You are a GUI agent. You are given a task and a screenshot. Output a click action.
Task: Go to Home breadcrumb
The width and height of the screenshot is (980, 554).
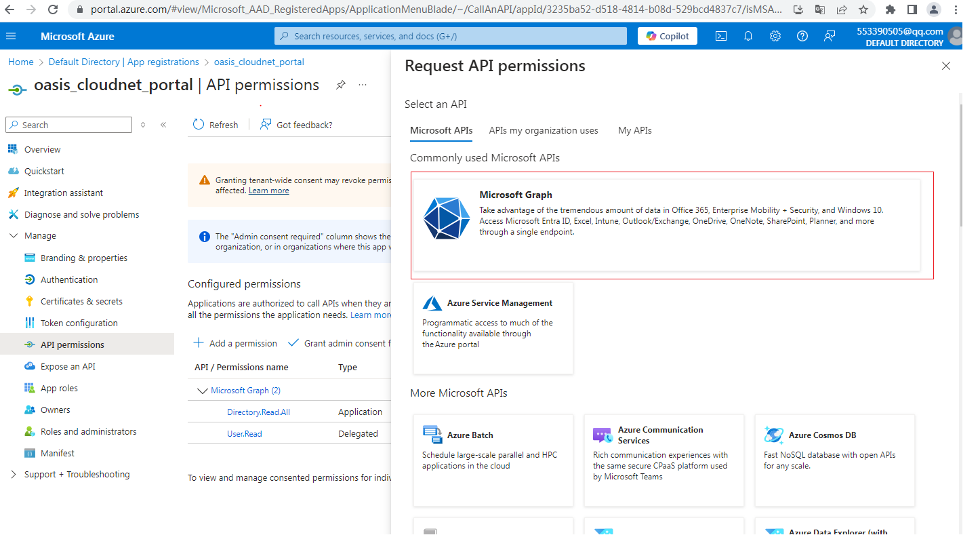pos(21,62)
